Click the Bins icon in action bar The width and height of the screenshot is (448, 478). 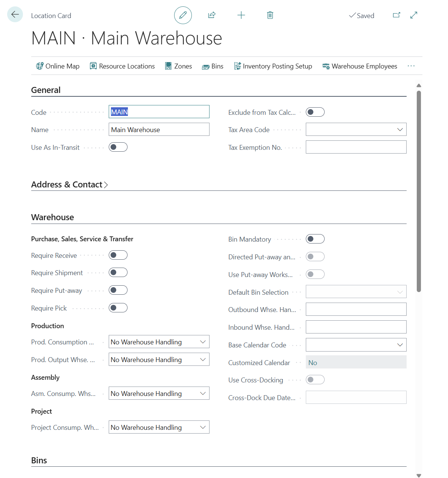206,67
